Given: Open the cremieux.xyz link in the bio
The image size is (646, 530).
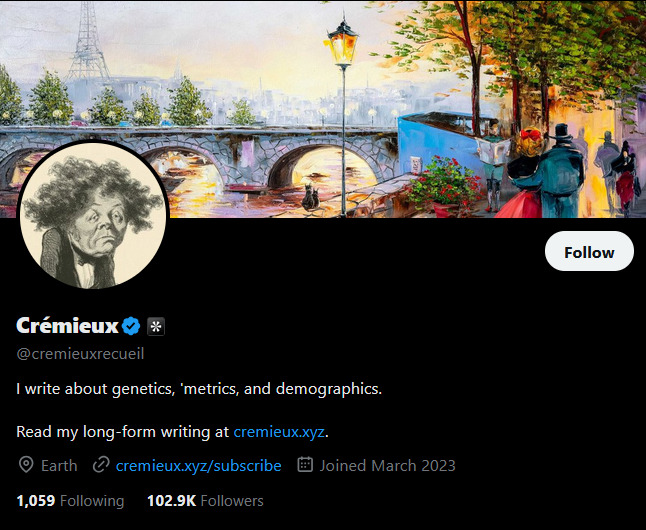Looking at the screenshot, I should [279, 432].
